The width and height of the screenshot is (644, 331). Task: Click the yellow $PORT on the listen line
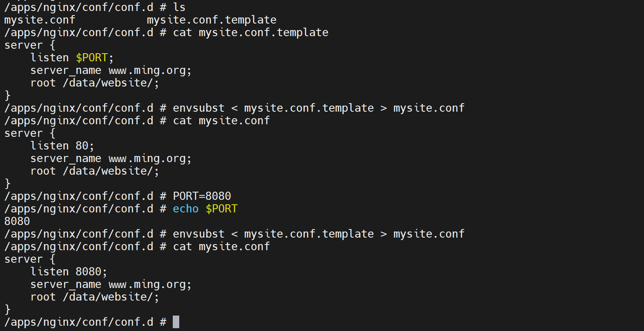click(92, 58)
